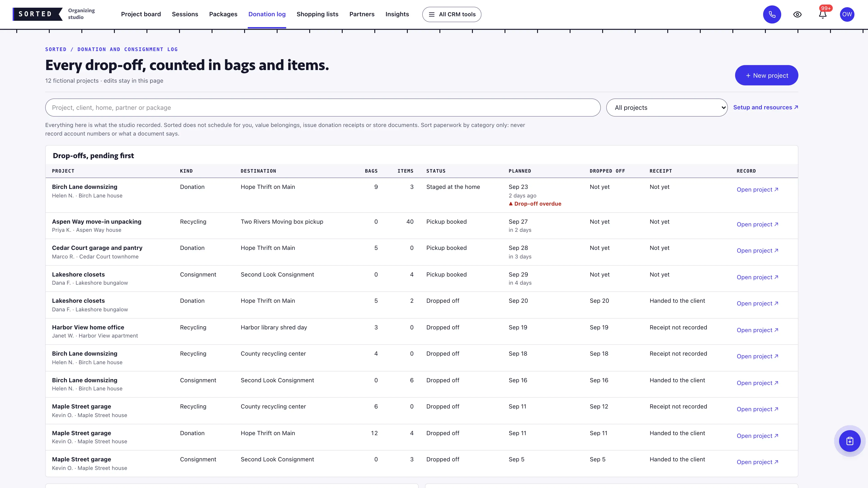Expand the All projects dropdown

[667, 108]
